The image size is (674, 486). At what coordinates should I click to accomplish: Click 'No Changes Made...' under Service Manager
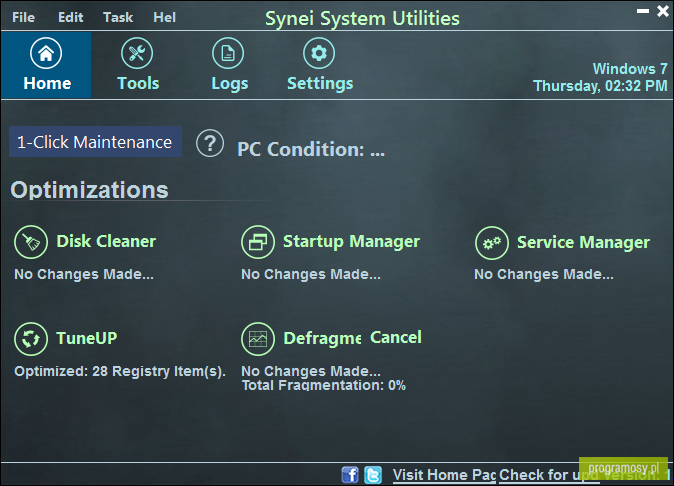[544, 274]
